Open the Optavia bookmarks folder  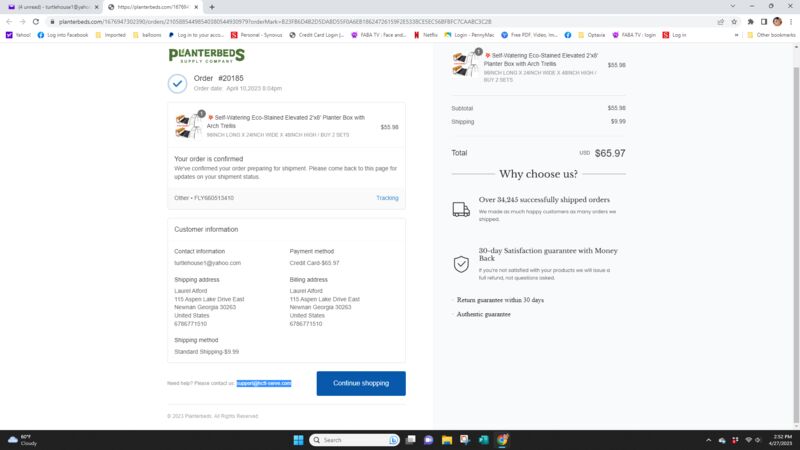591,35
